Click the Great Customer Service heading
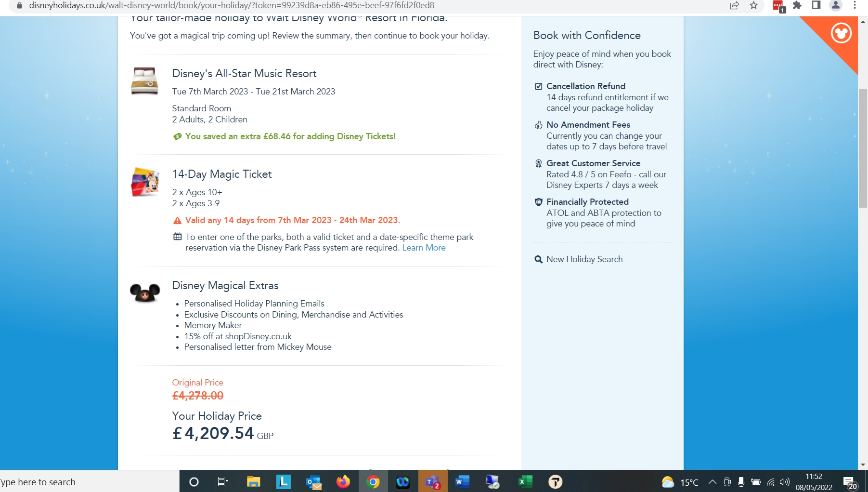This screenshot has width=868, height=492. click(x=593, y=163)
